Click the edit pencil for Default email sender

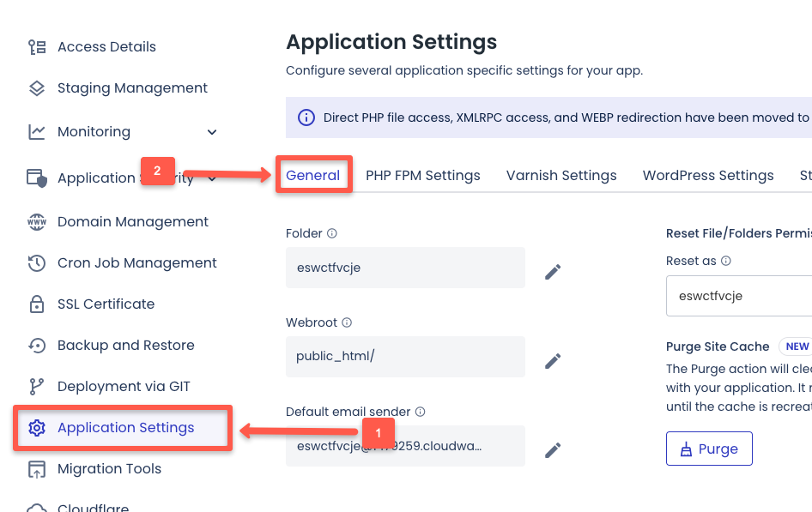(x=553, y=449)
